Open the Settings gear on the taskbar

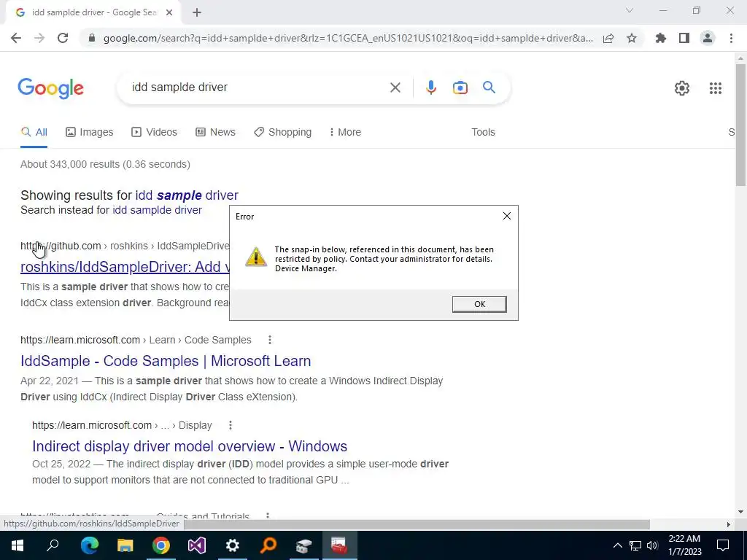(x=233, y=545)
